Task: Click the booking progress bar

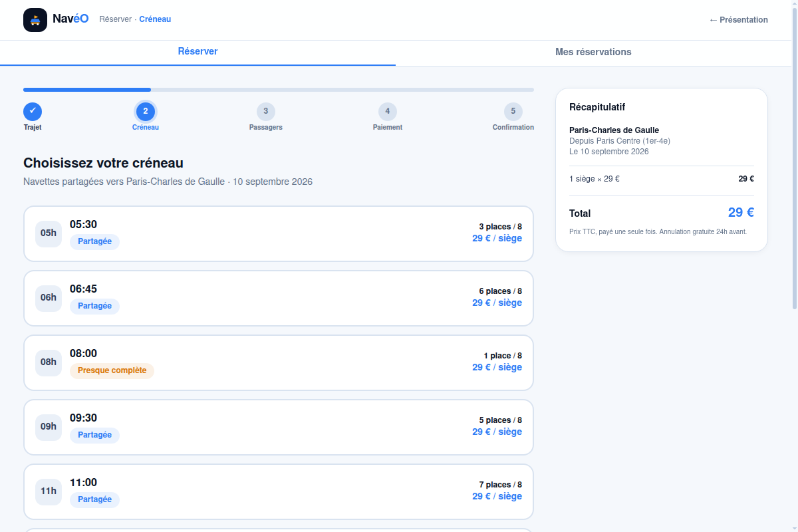Action: tap(279, 90)
